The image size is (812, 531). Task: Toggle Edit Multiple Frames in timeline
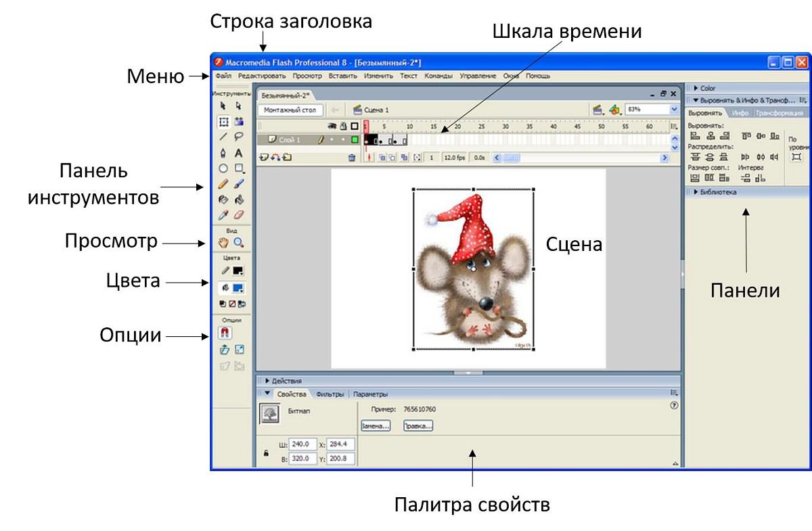point(404,158)
